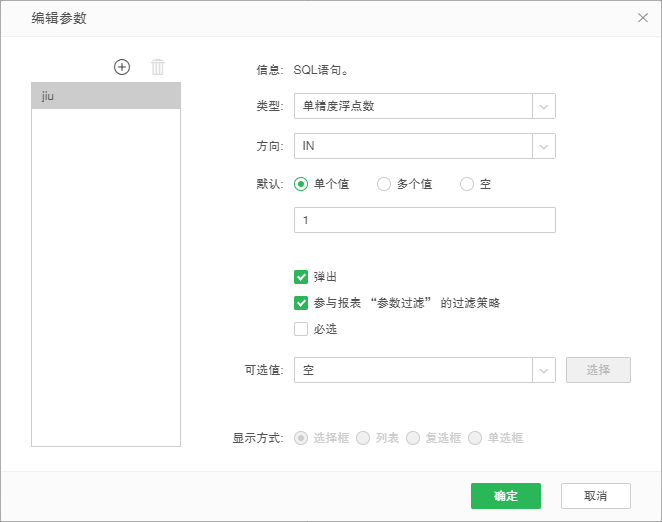This screenshot has height=522, width=662.
Task: Click the add parameter plus icon
Action: (x=122, y=67)
